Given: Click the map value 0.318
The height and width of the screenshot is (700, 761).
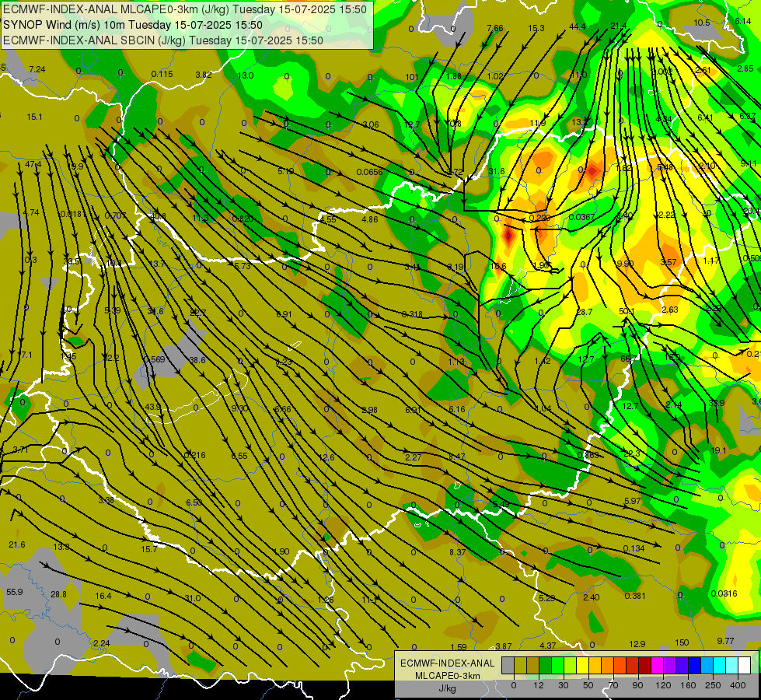Looking at the screenshot, I should click(x=411, y=313).
